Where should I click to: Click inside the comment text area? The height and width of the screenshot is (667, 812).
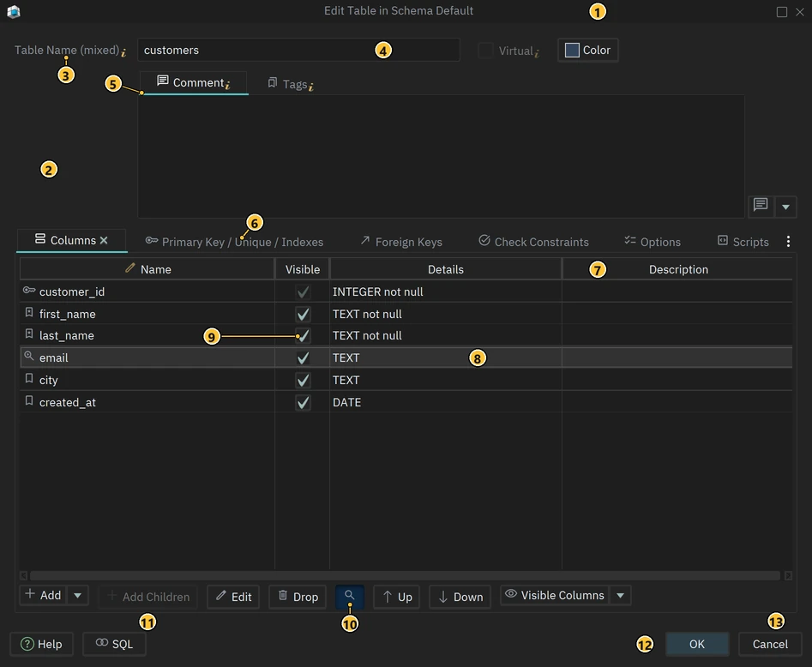[442, 156]
